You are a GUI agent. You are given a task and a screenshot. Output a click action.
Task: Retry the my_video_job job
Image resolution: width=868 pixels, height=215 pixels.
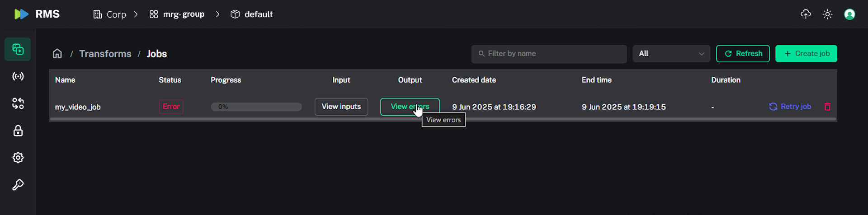790,107
